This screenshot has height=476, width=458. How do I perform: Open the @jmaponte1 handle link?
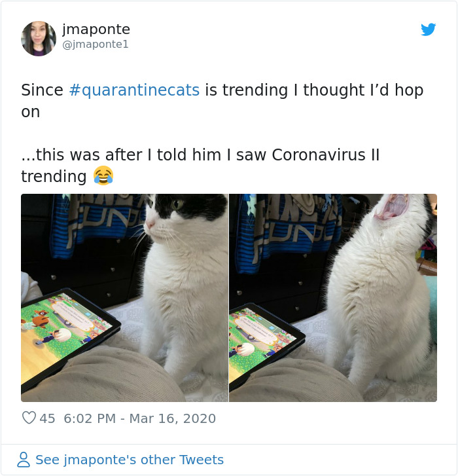point(96,45)
